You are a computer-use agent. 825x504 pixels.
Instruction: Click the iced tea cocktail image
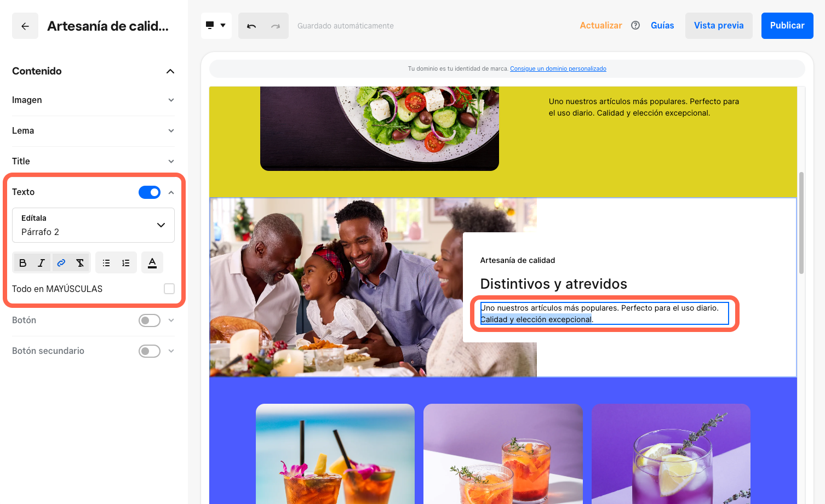coord(335,454)
